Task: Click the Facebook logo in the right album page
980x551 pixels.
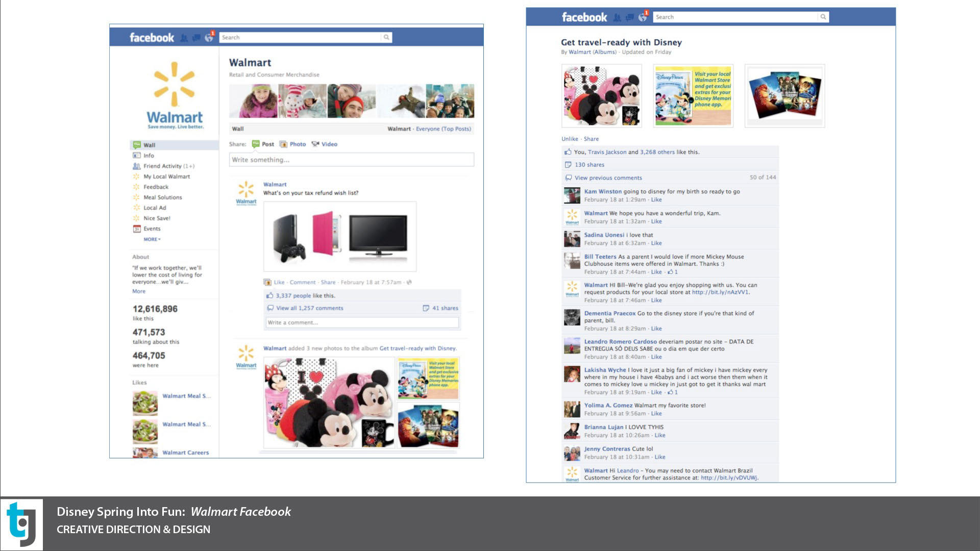Action: 584,17
